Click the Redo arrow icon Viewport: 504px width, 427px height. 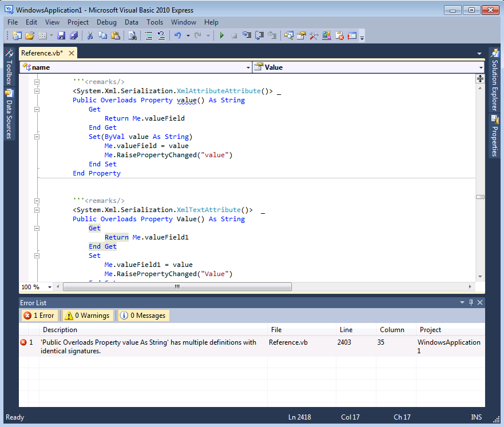(x=198, y=35)
